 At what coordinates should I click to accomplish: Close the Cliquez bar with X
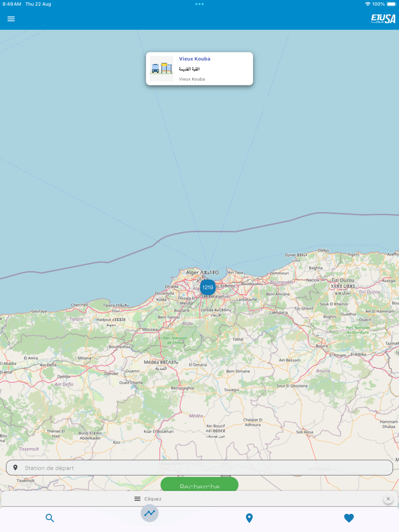pos(388,499)
